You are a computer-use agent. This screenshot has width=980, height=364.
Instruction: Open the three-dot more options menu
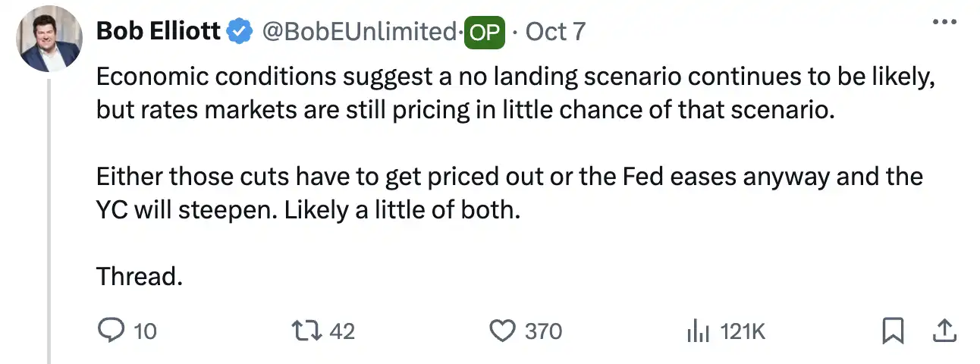[x=944, y=23]
